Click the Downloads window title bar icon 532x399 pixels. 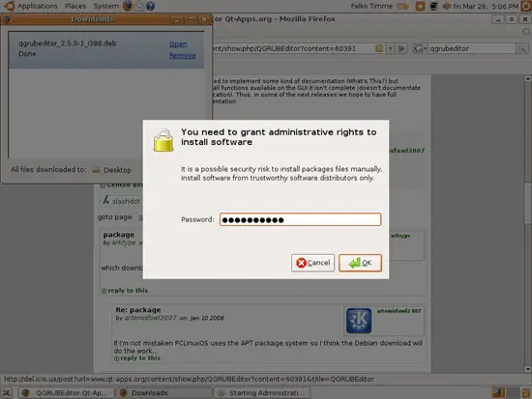7,19
